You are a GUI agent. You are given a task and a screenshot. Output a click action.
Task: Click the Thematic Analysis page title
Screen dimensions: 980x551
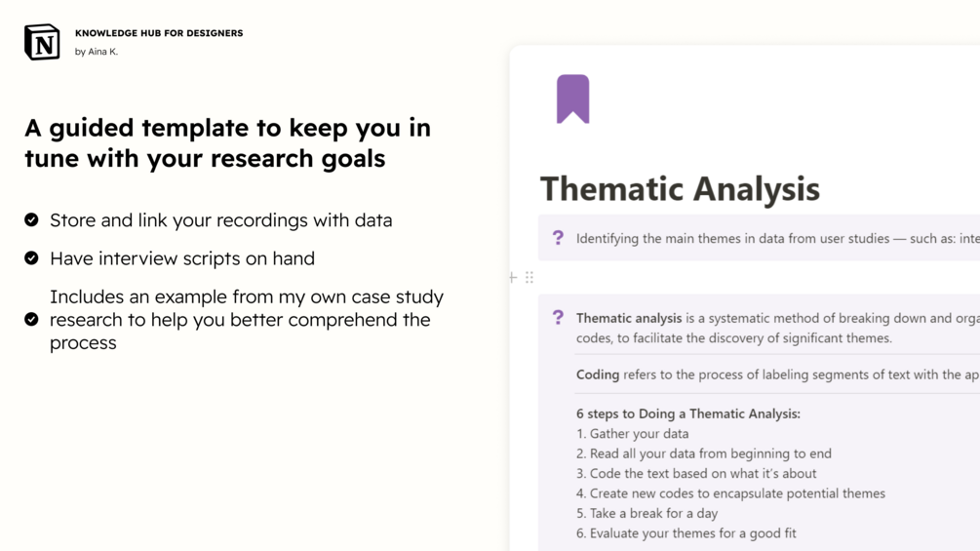[680, 188]
